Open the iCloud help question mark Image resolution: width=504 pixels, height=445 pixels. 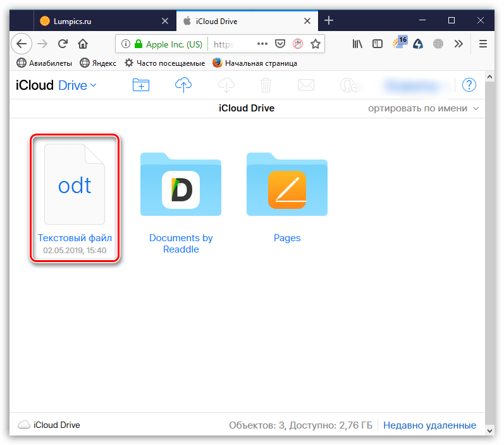(x=469, y=85)
